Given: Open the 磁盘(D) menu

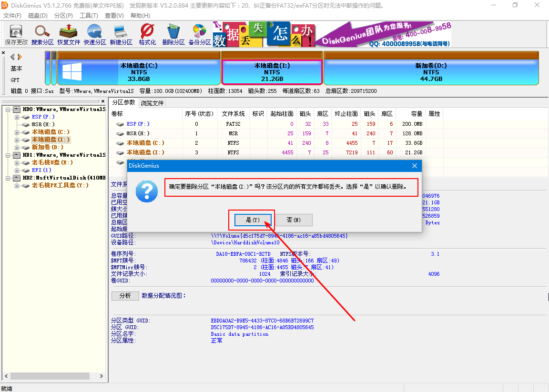Looking at the screenshot, I should (x=38, y=16).
